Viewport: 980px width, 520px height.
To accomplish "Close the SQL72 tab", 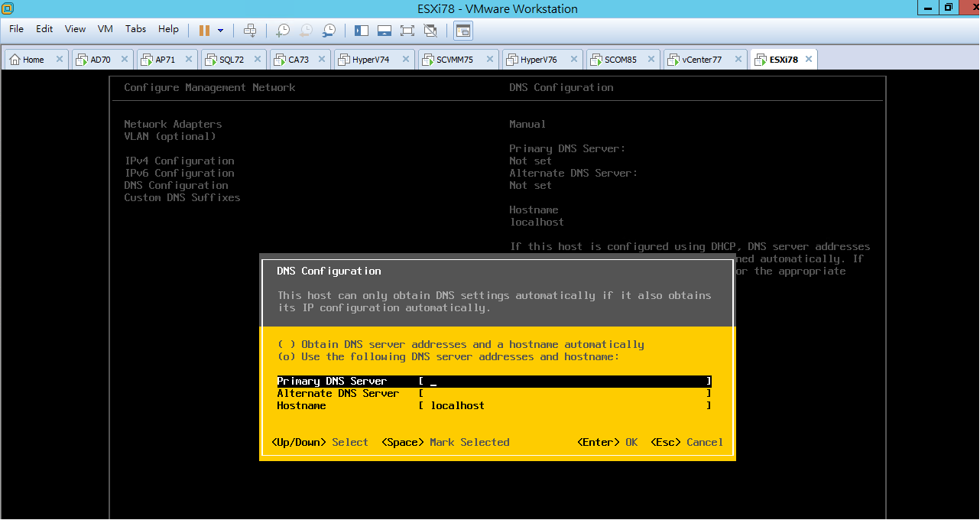I will [258, 60].
